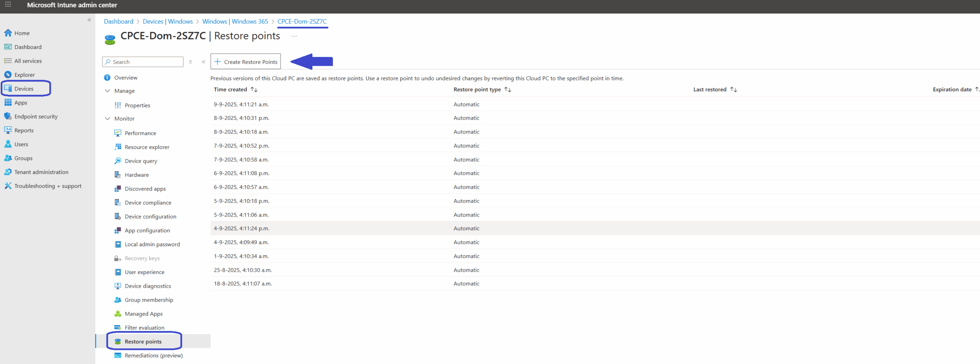This screenshot has height=364, width=980.
Task: Open Remediations (preview) menu item
Action: (x=154, y=355)
